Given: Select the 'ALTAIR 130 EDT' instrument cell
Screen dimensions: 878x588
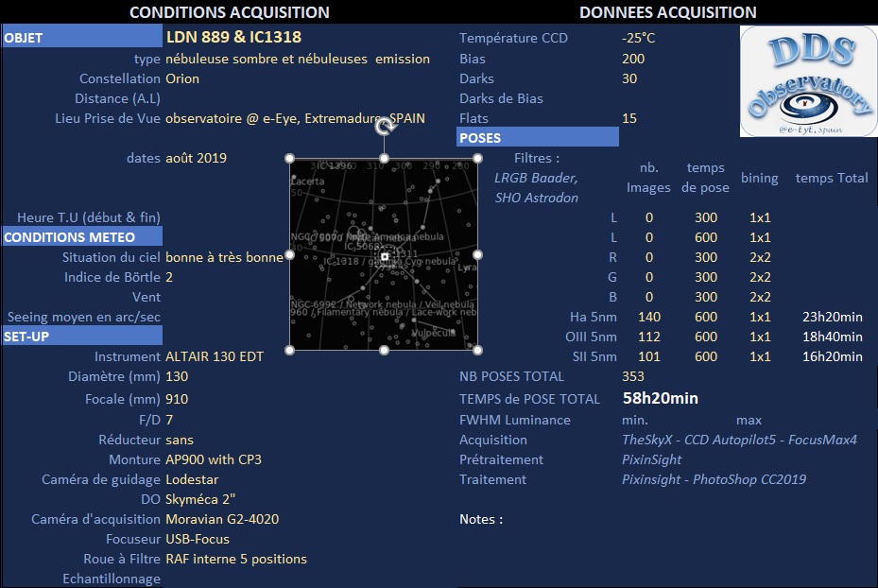Looking at the screenshot, I should point(215,356).
